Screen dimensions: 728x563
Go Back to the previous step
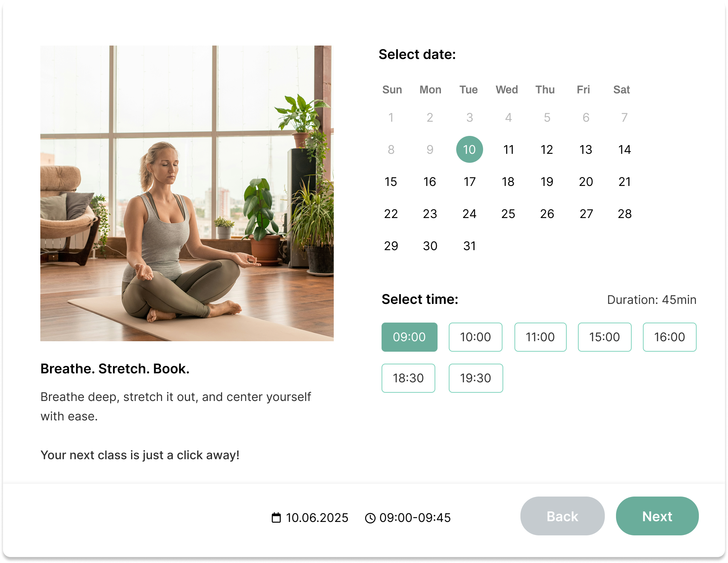click(562, 516)
